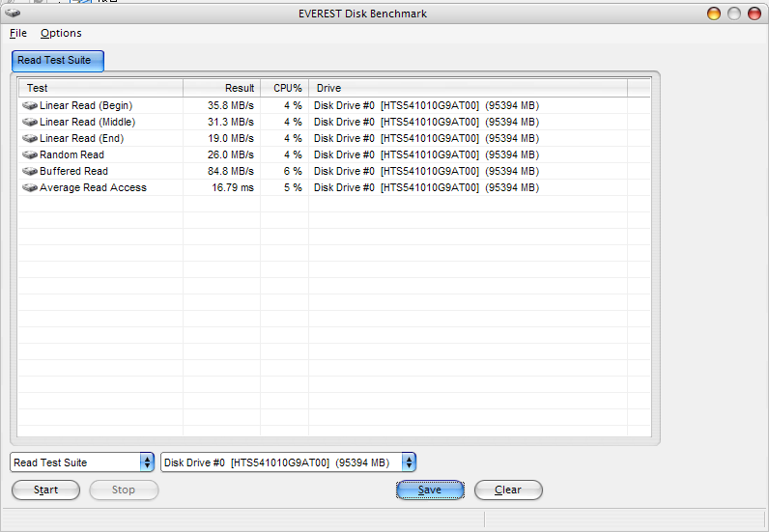Image resolution: width=769 pixels, height=532 pixels.
Task: Click the disk icon beside Linear Read (Middle)
Action: click(x=30, y=122)
